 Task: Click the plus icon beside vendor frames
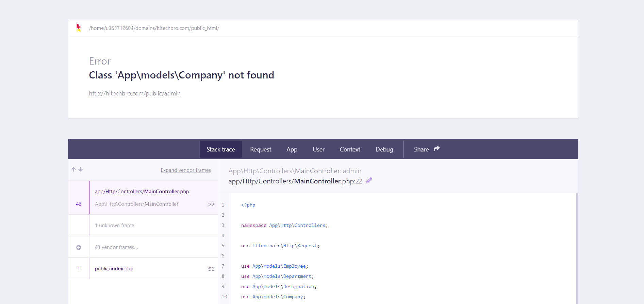pos(79,247)
